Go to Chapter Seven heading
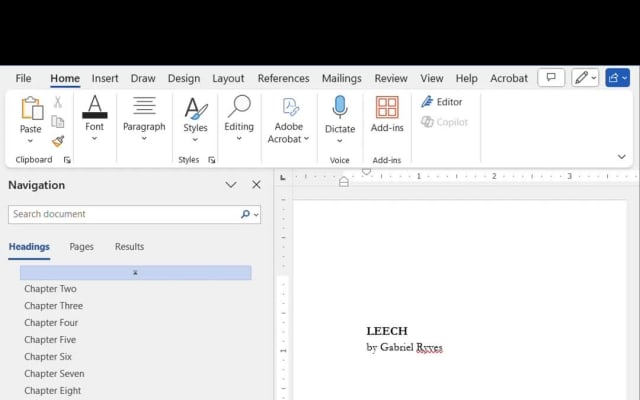Viewport: 640px width, 400px height. point(54,374)
